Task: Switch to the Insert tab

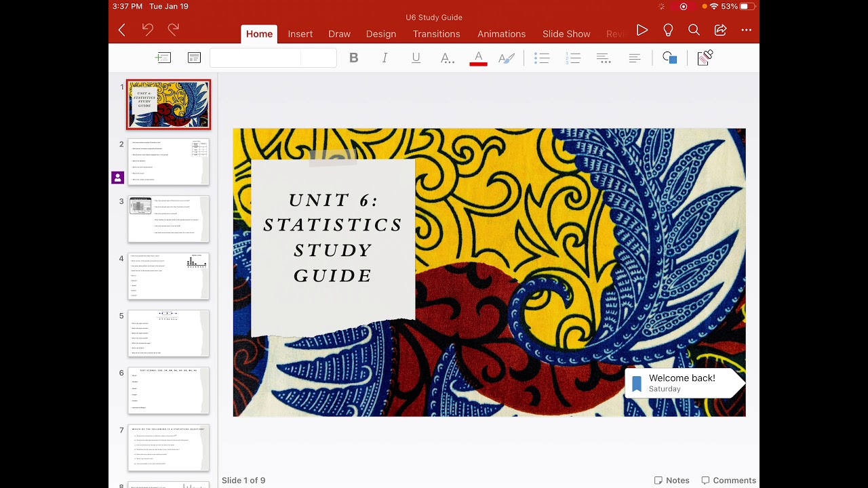Action: (300, 34)
